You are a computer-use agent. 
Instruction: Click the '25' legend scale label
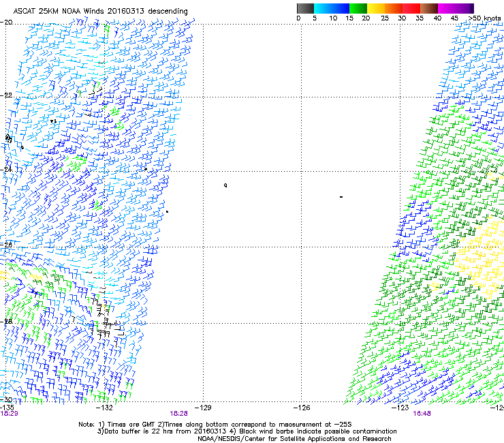[385, 18]
